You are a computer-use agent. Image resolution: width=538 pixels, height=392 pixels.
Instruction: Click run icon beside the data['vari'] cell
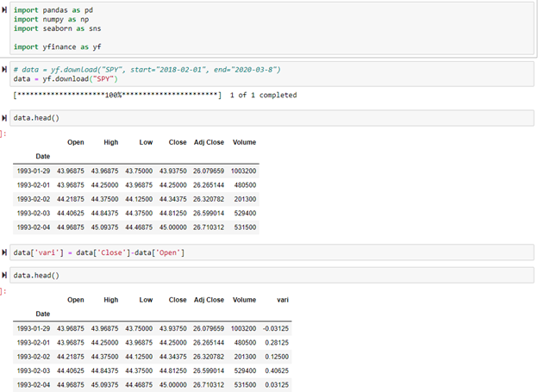pos(5,252)
